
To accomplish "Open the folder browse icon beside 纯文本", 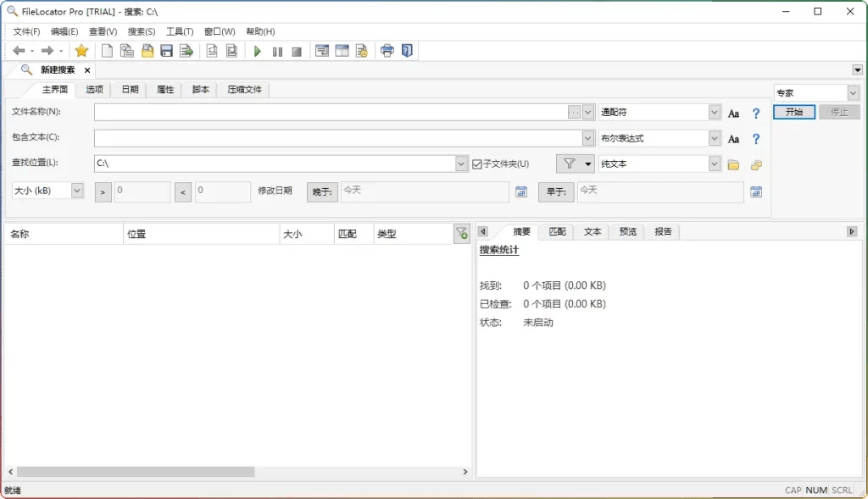I will pos(734,163).
